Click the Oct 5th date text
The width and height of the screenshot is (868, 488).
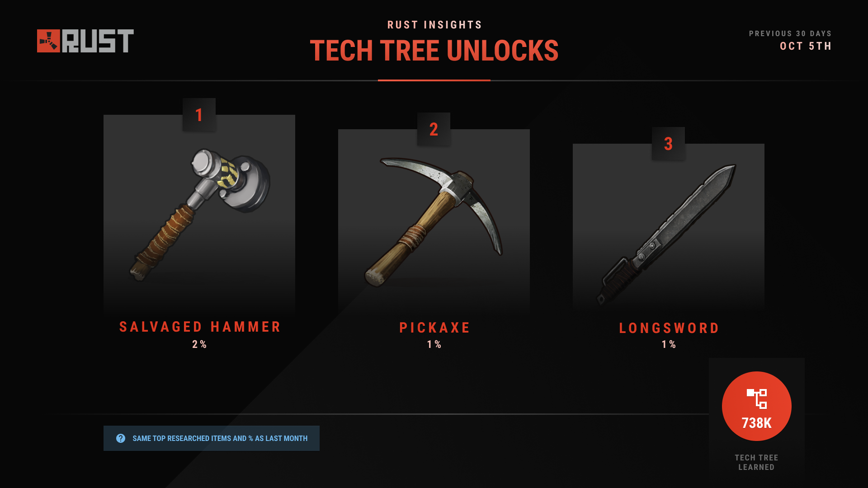[x=806, y=46]
